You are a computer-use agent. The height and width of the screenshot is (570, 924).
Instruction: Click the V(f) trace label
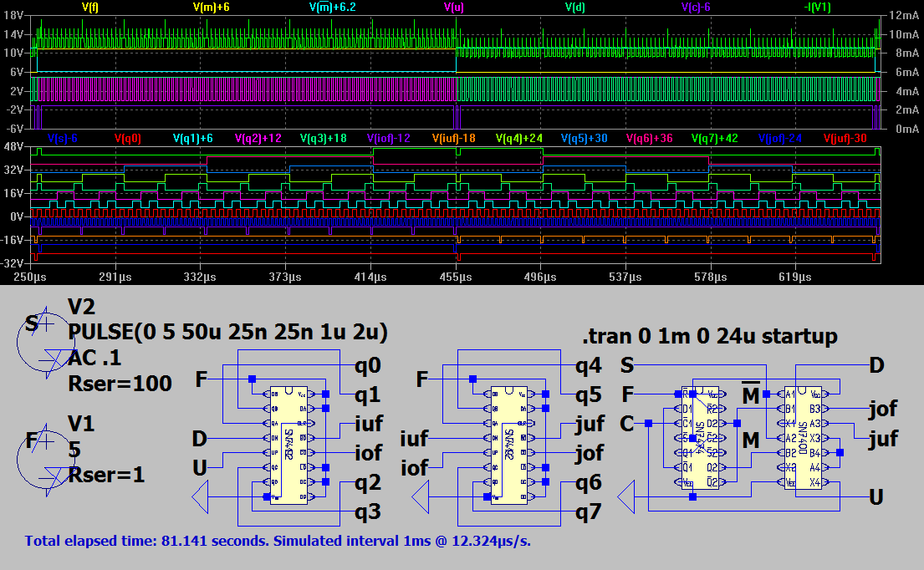(90, 7)
